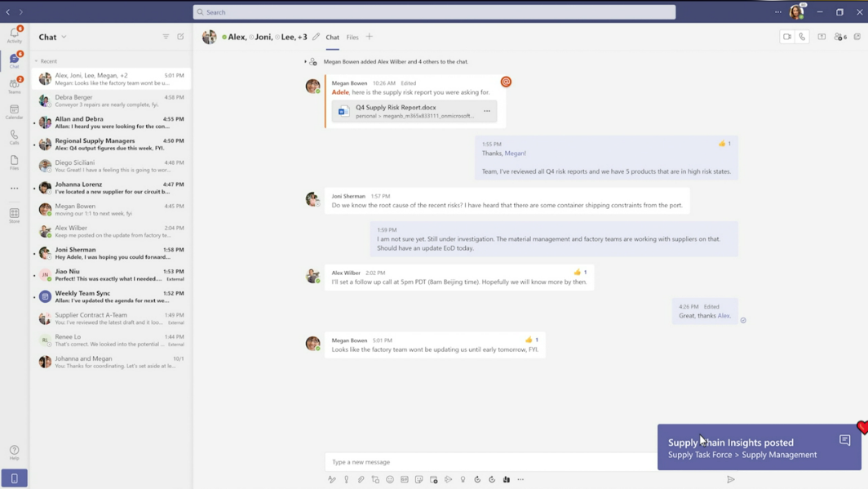Open the Supply Chain Insights posted notification
The image size is (868, 489).
759,447
